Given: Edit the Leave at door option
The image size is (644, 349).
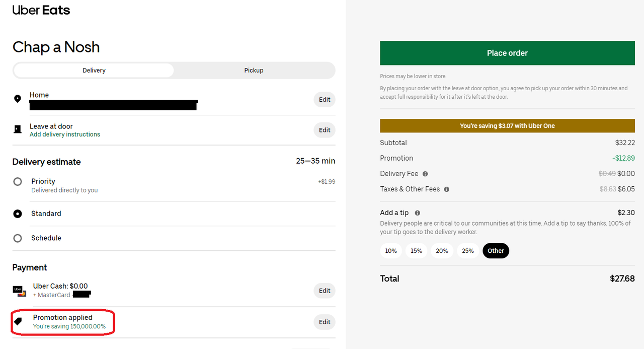Looking at the screenshot, I should [x=325, y=130].
